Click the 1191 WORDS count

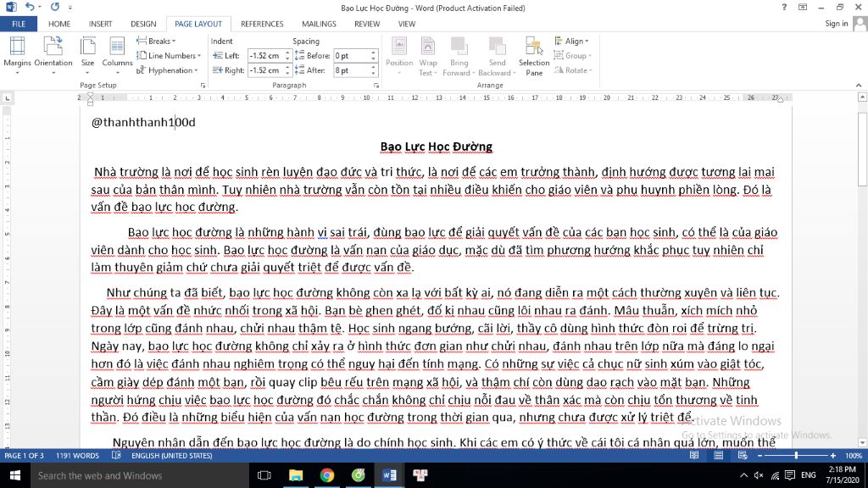(x=77, y=455)
